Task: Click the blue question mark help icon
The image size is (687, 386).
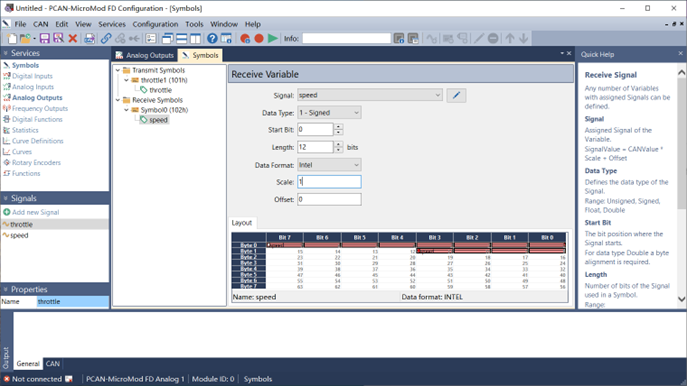Action: point(212,39)
